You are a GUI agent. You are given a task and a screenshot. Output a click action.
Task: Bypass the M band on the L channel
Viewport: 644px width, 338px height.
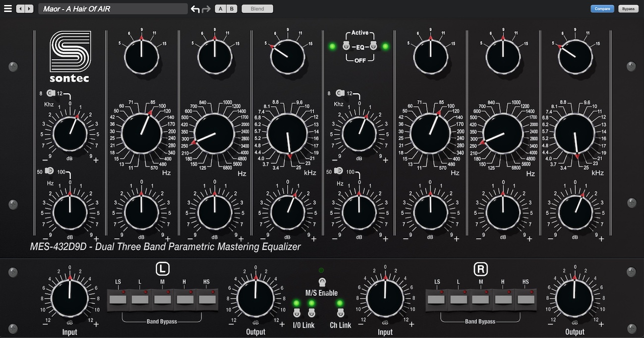pos(162,299)
